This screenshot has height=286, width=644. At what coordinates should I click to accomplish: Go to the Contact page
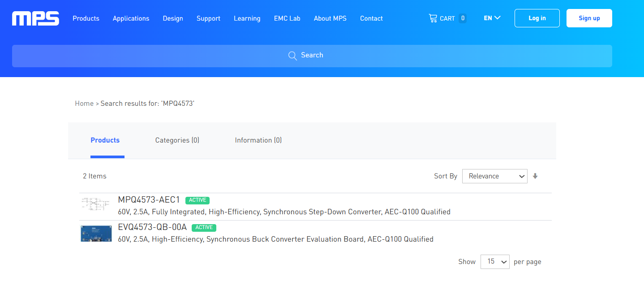(x=371, y=18)
